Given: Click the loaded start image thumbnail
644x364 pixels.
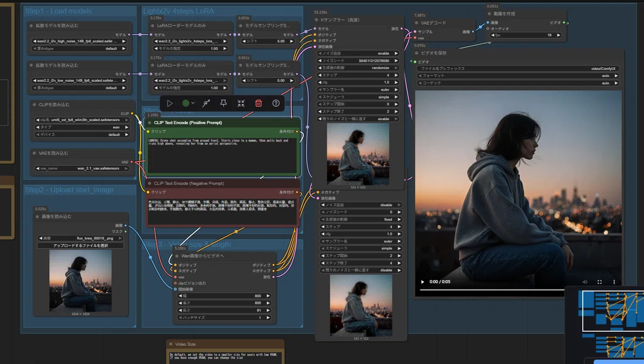Looking at the screenshot, I should pyautogui.click(x=80, y=280).
